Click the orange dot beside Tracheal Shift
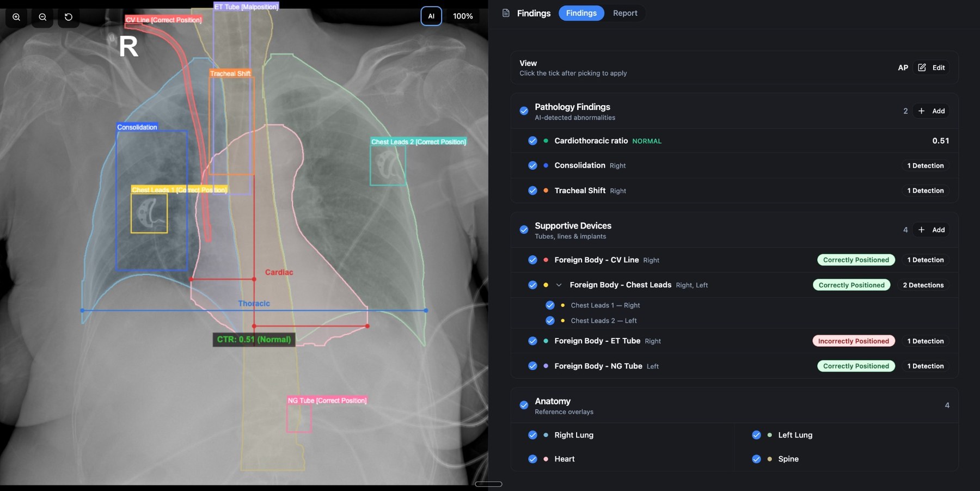The image size is (980, 491). click(546, 191)
